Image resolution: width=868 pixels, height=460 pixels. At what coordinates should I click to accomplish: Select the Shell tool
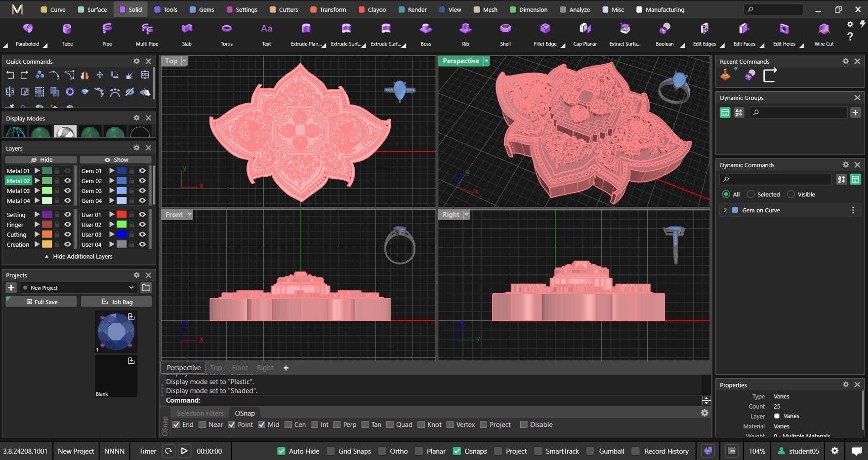505,34
